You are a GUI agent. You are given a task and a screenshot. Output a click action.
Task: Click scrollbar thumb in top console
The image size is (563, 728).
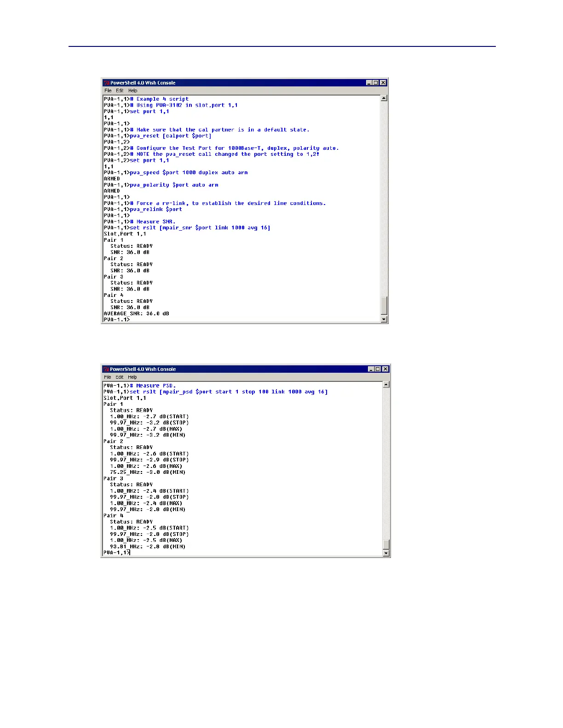click(384, 306)
